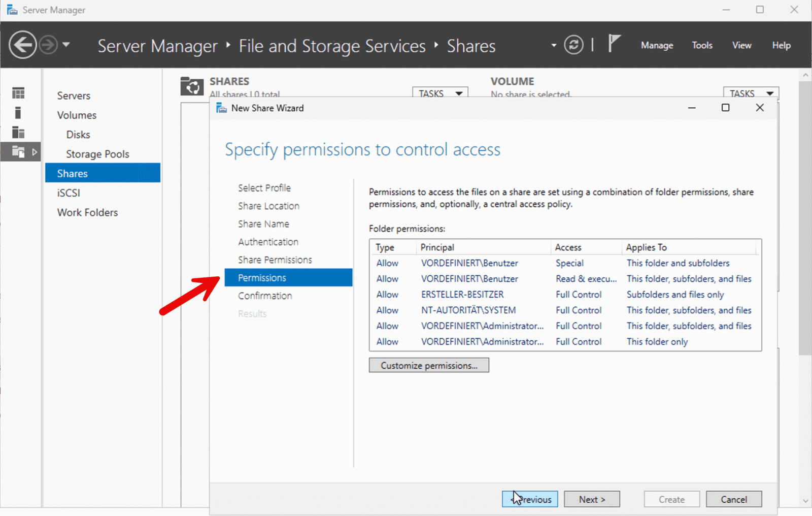The width and height of the screenshot is (812, 516).
Task: Open the Tools menu
Action: point(702,45)
